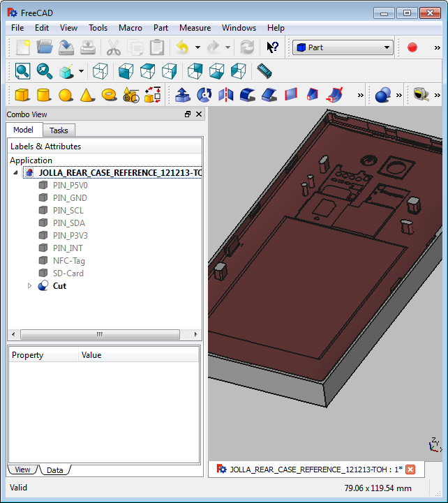The width and height of the screenshot is (448, 503).
Task: Create a ruled surface
Action: pos(291,95)
